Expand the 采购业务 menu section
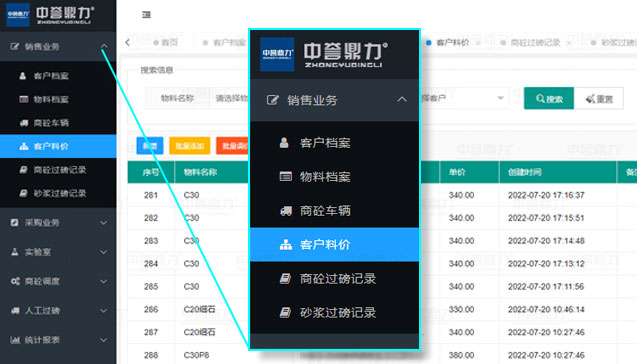Image resolution: width=637 pixels, height=364 pixels. pyautogui.click(x=58, y=223)
